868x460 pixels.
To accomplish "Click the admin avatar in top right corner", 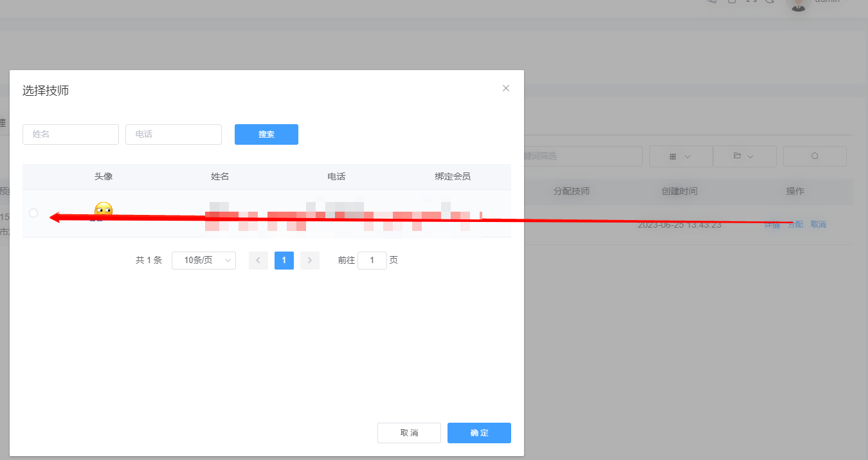I will tap(797, 5).
